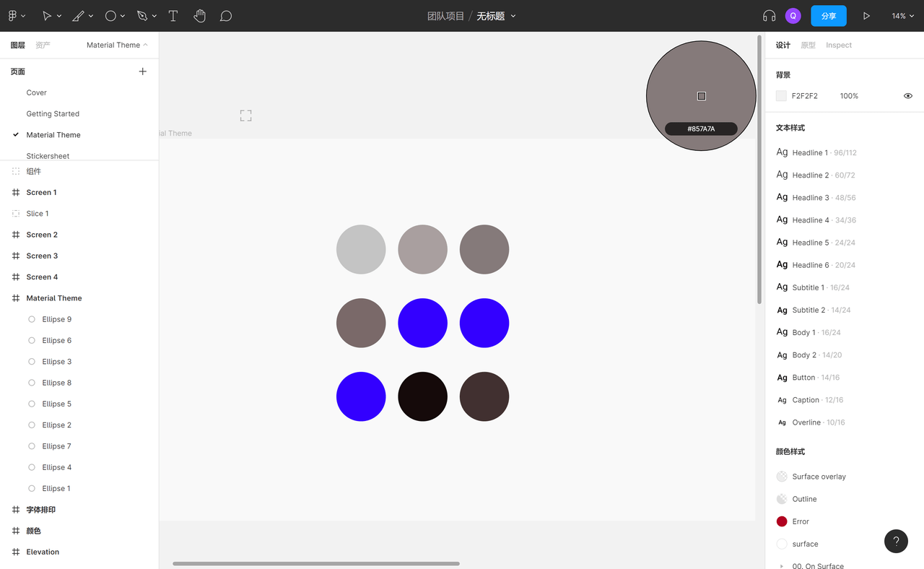Image resolution: width=924 pixels, height=569 pixels.
Task: Click the Button Ag text style icon
Action: coord(782,378)
